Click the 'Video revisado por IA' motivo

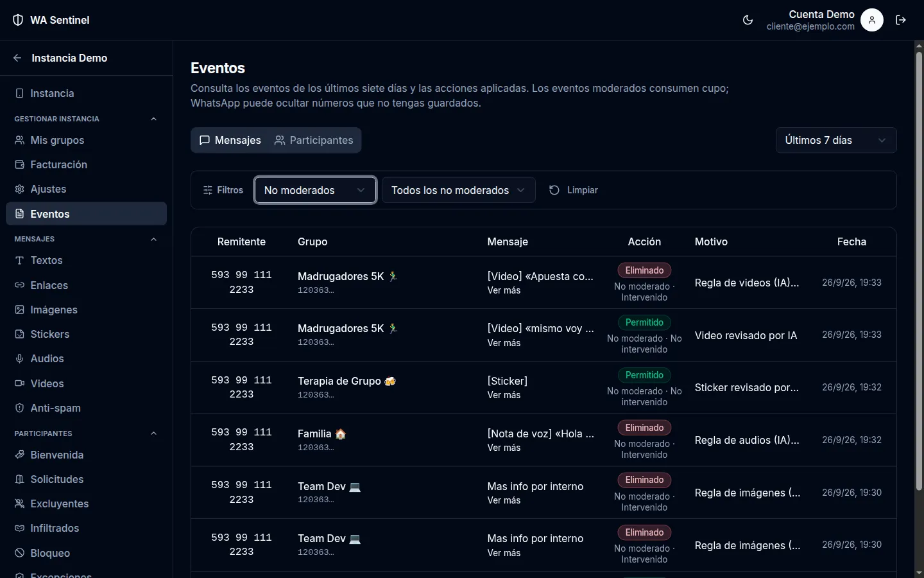pos(746,335)
